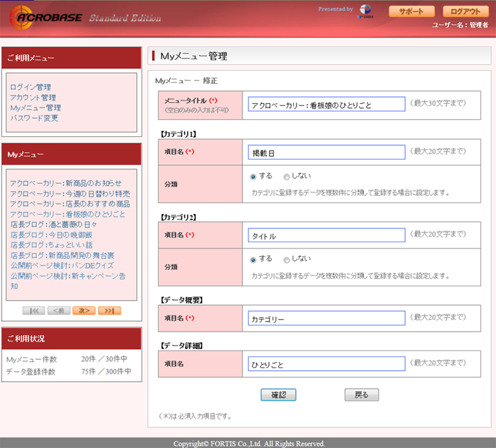The image size is (496, 448).
Task: Open 店長ブログ:今日の晩御飯 link
Action: [51, 235]
